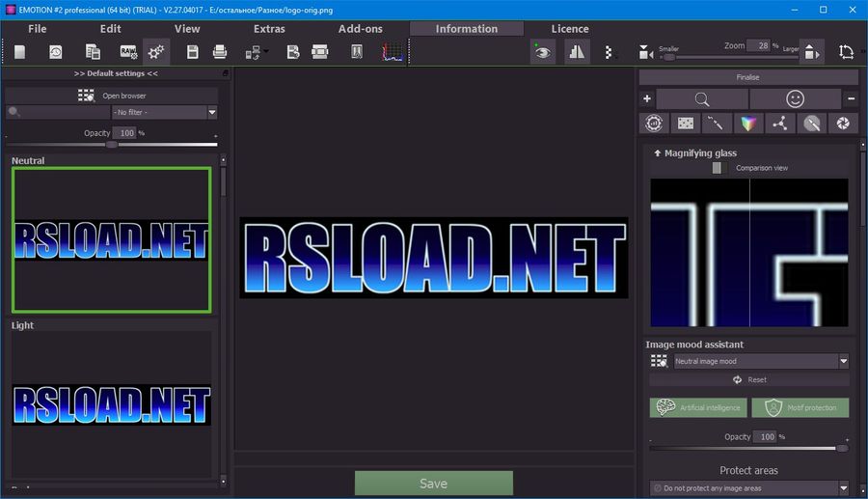Click the Finalise button
This screenshot has width=868, height=499.
point(747,77)
